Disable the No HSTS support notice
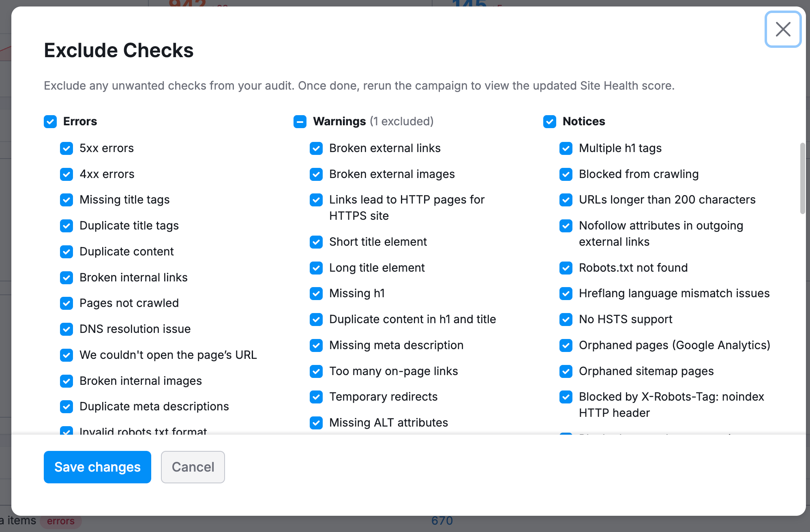 [x=566, y=320]
